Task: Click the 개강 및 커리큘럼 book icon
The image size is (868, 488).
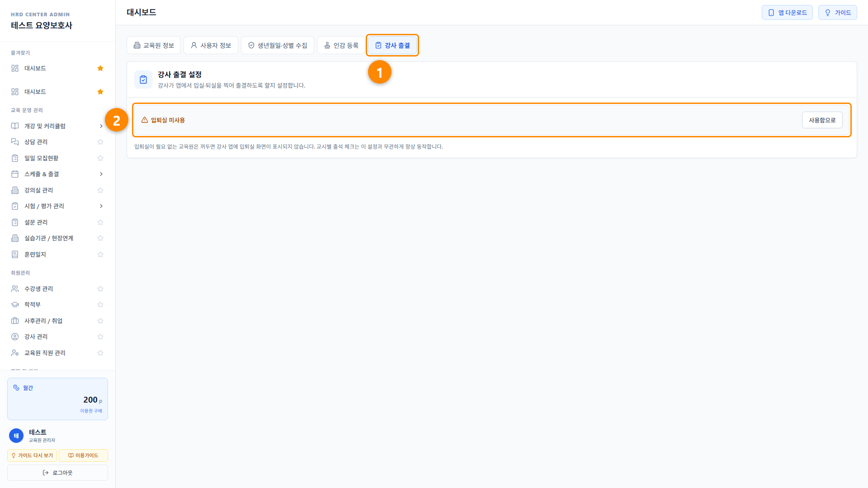Action: 15,126
